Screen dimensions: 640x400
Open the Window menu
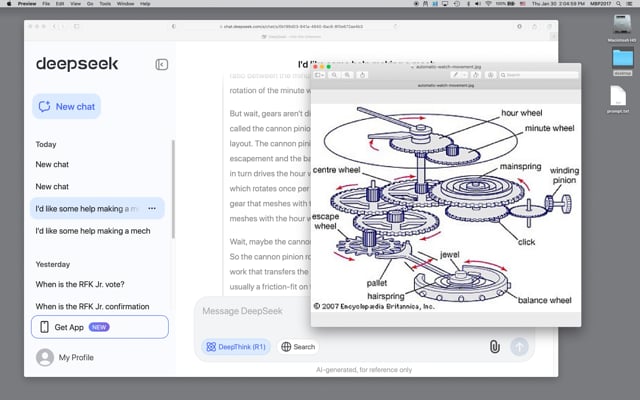[x=125, y=4]
